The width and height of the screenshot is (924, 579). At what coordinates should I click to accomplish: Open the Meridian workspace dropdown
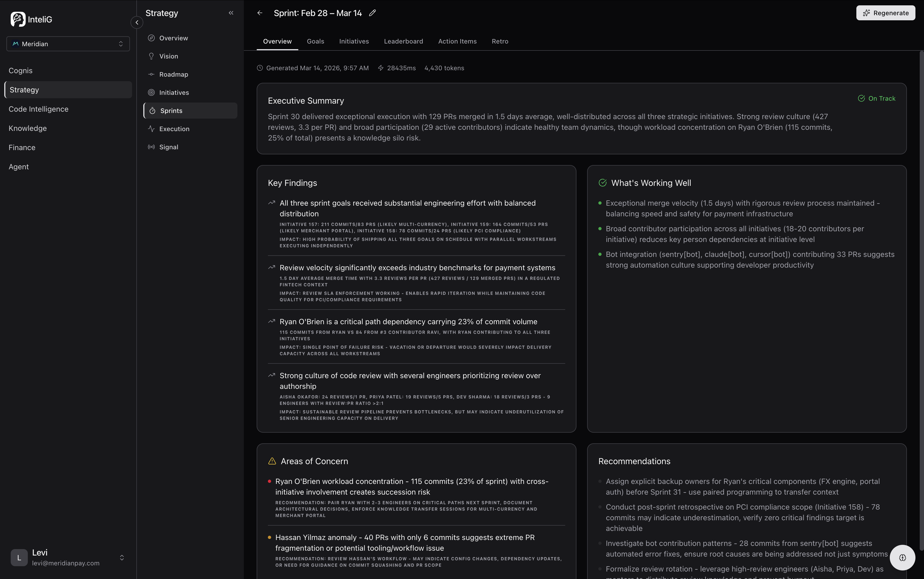point(68,44)
